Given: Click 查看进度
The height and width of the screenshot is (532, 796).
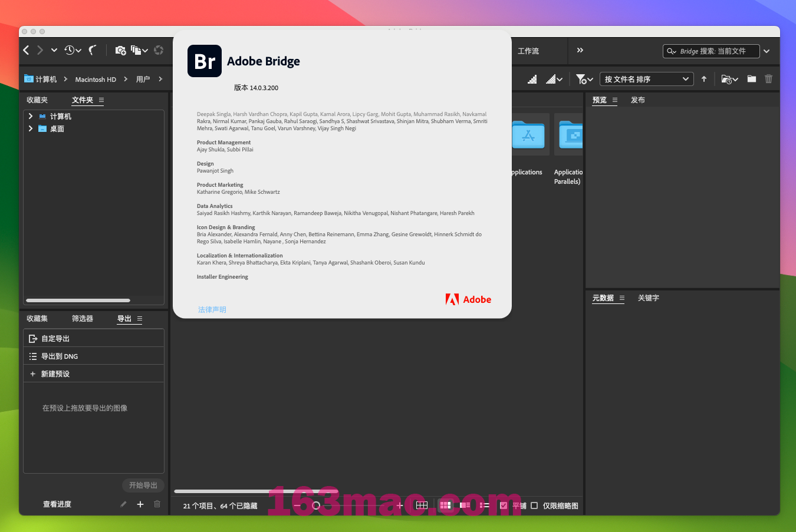Looking at the screenshot, I should click(x=57, y=504).
